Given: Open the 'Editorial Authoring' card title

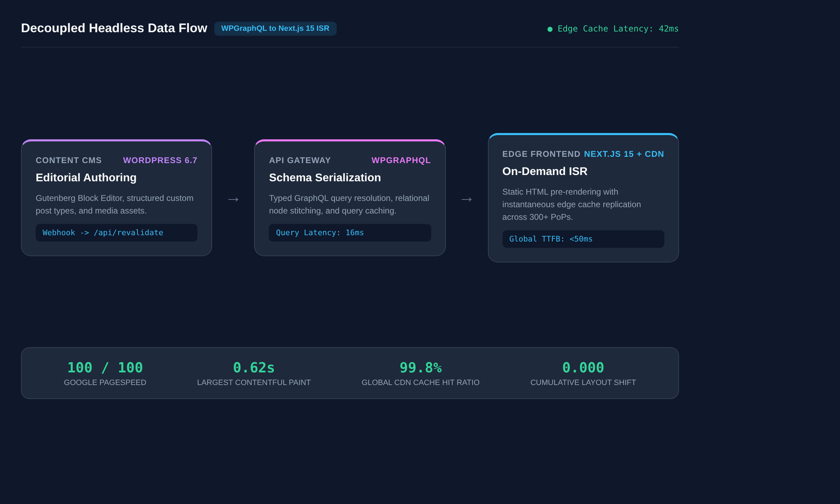Looking at the screenshot, I should [x=86, y=178].
